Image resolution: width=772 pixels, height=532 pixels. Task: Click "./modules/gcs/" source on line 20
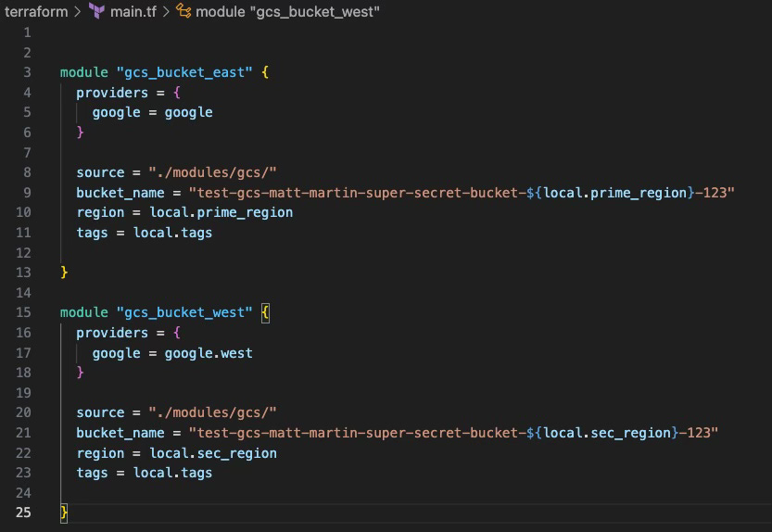point(213,412)
